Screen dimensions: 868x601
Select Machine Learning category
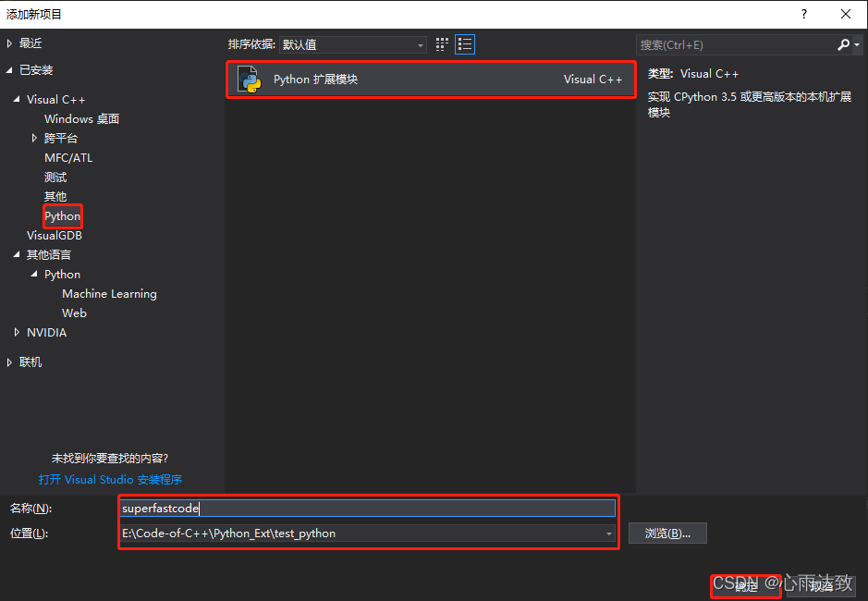[110, 294]
